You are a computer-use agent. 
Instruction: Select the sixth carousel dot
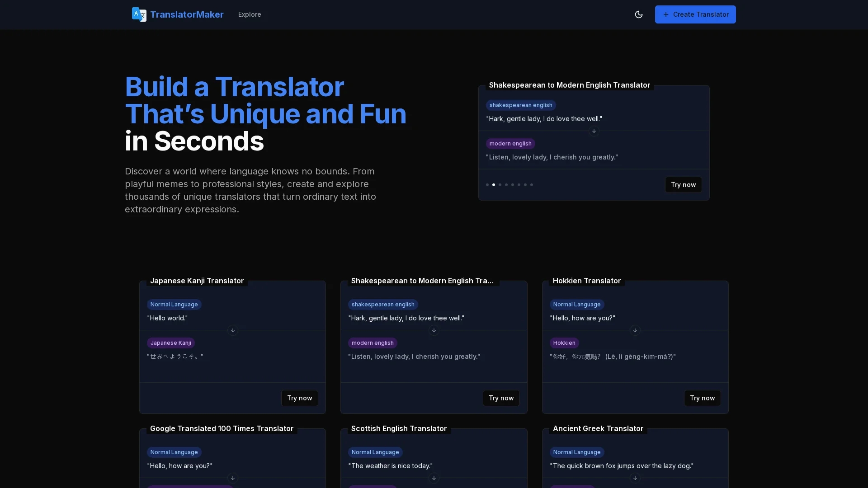coord(519,185)
